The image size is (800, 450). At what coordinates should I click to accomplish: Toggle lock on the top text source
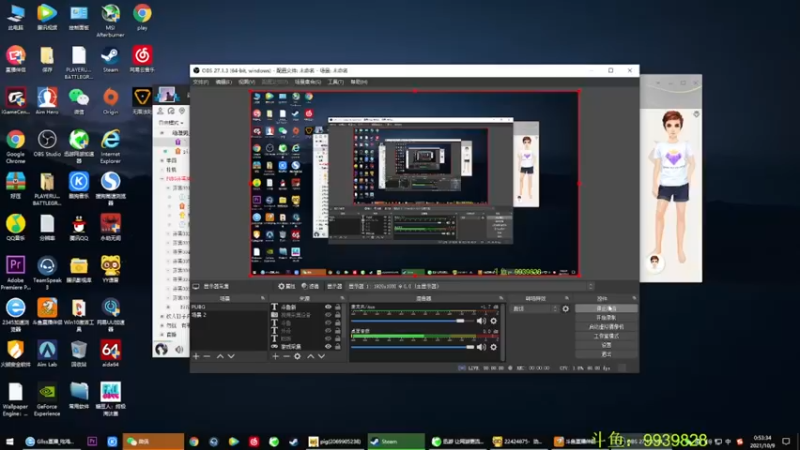tap(338, 307)
